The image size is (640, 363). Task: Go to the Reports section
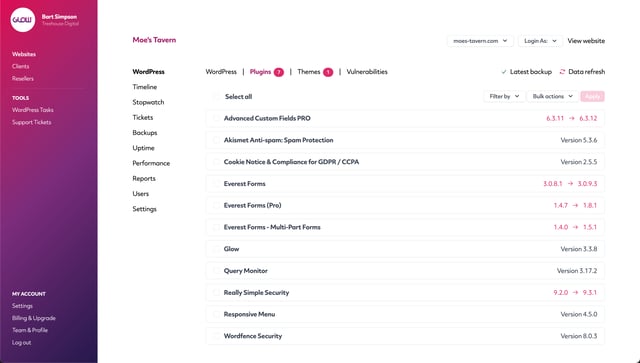(x=144, y=178)
